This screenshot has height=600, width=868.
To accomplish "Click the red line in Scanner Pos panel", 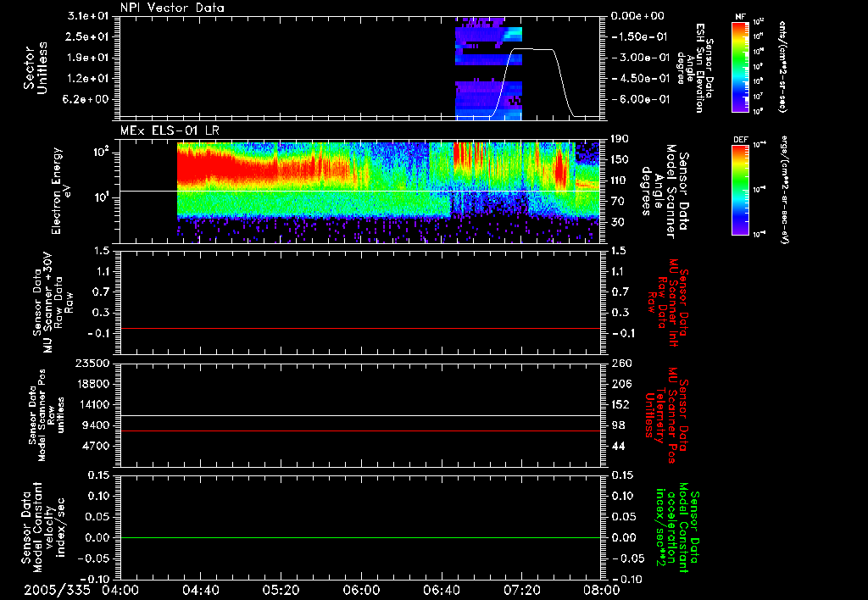I will [359, 431].
